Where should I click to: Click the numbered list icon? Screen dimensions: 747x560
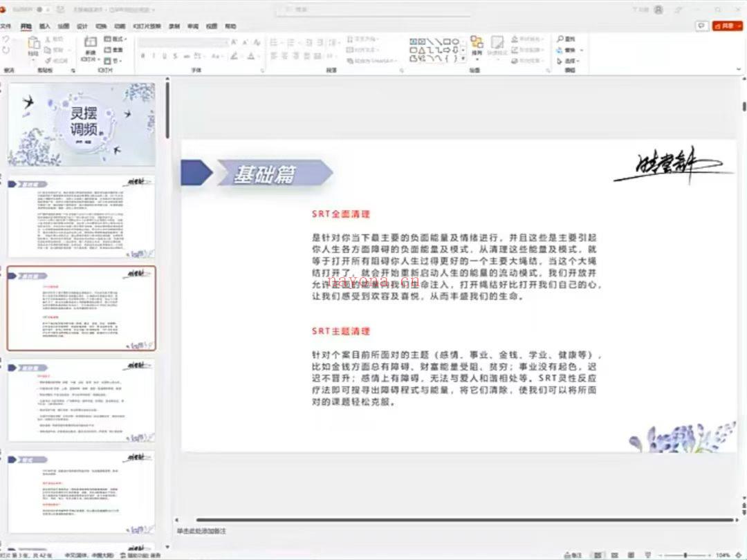pos(290,42)
